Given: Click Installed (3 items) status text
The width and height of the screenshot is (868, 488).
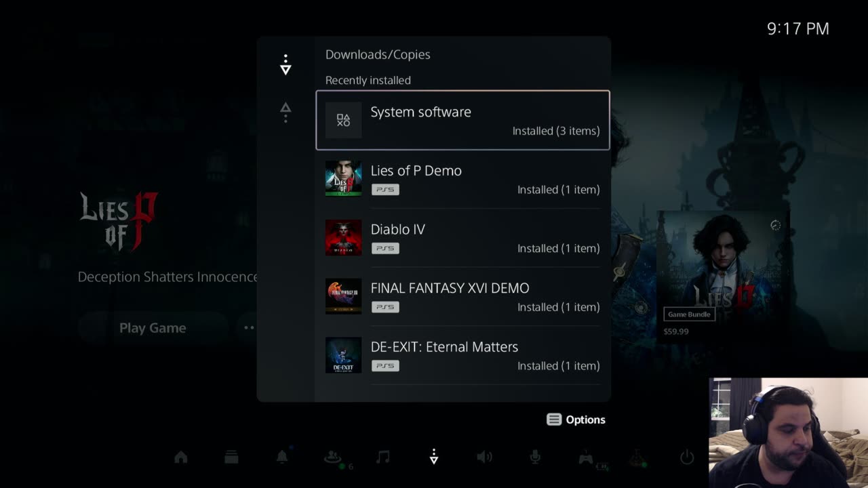Looking at the screenshot, I should pos(556,131).
